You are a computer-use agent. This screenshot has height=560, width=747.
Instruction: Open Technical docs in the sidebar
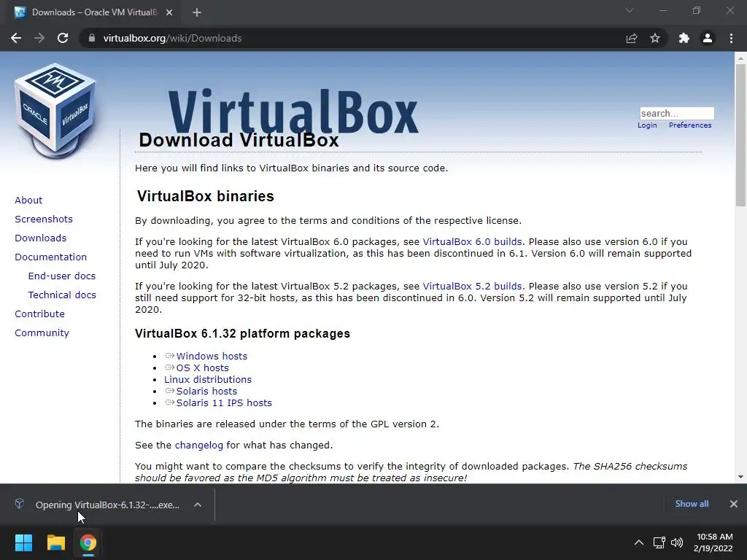click(62, 295)
